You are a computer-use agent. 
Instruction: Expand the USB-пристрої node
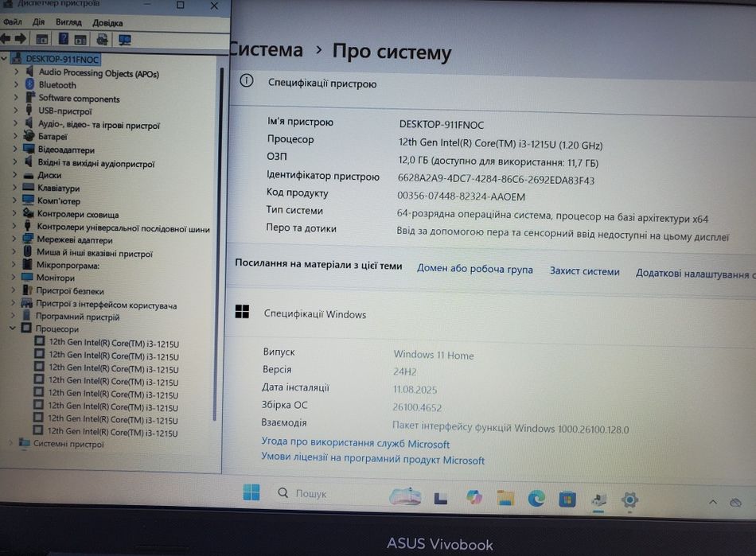pos(17,110)
